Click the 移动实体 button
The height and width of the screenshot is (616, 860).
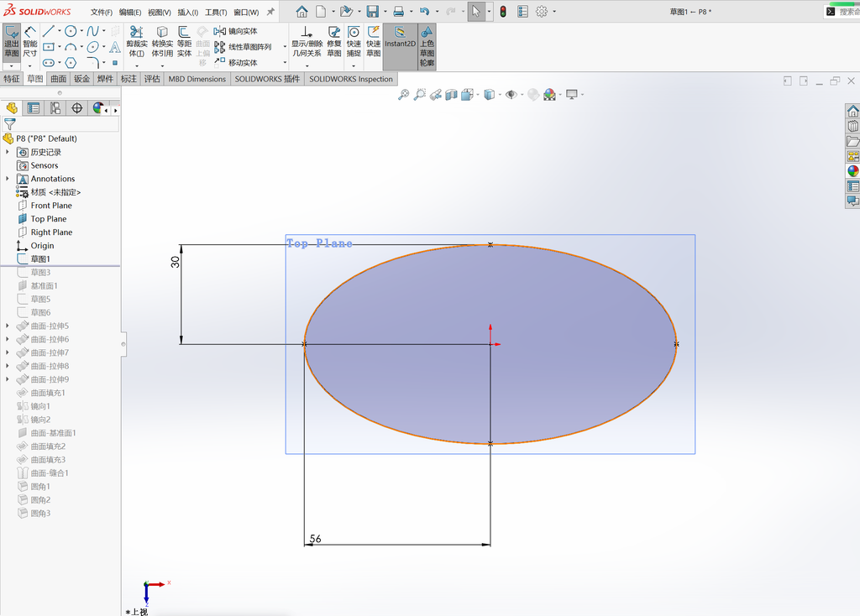[236, 62]
